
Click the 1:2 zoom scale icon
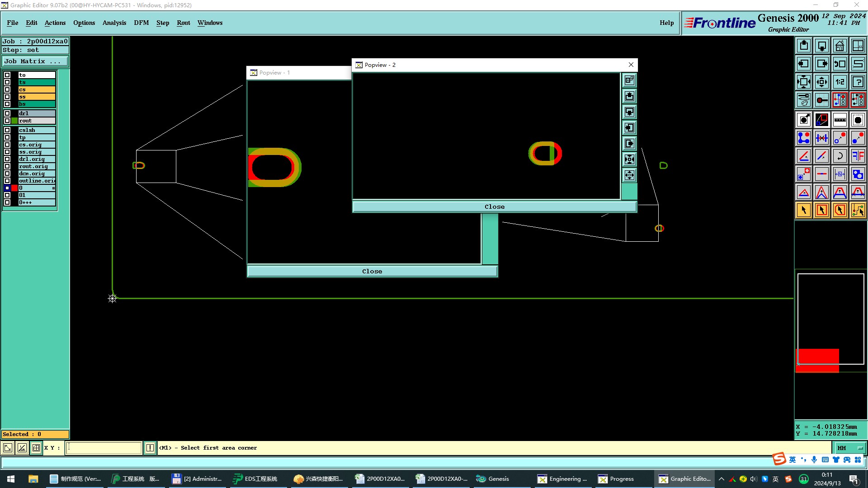[840, 82]
